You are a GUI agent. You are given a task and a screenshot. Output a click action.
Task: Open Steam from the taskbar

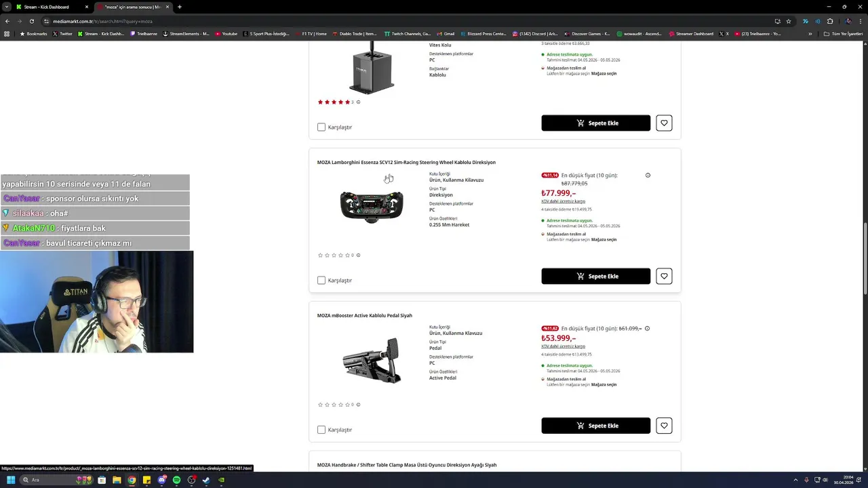(x=206, y=480)
